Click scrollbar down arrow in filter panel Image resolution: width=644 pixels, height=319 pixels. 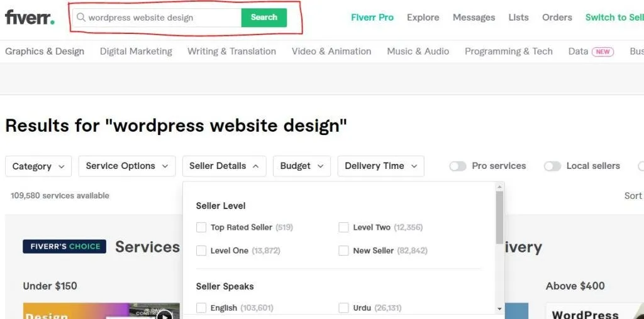click(499, 309)
